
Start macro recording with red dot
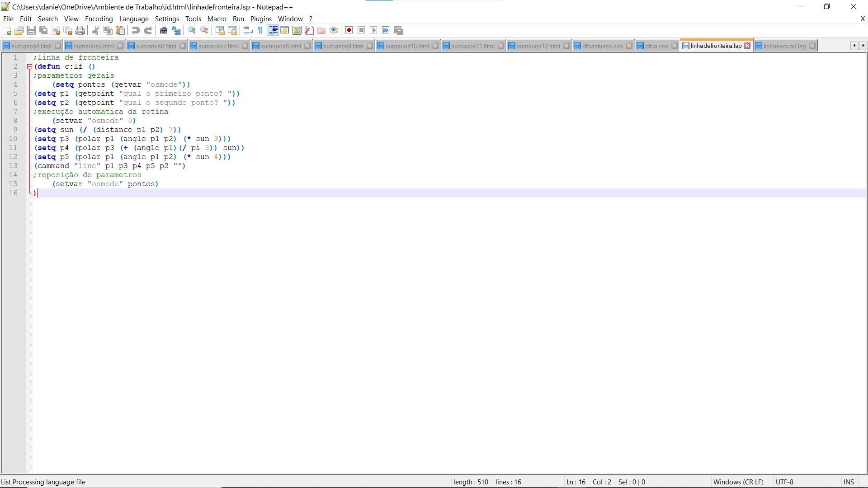(349, 30)
